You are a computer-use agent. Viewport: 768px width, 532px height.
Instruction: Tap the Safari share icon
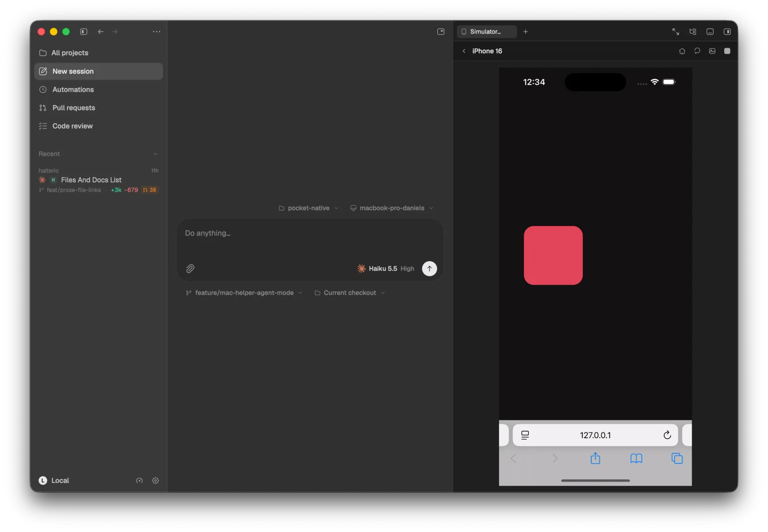click(595, 458)
